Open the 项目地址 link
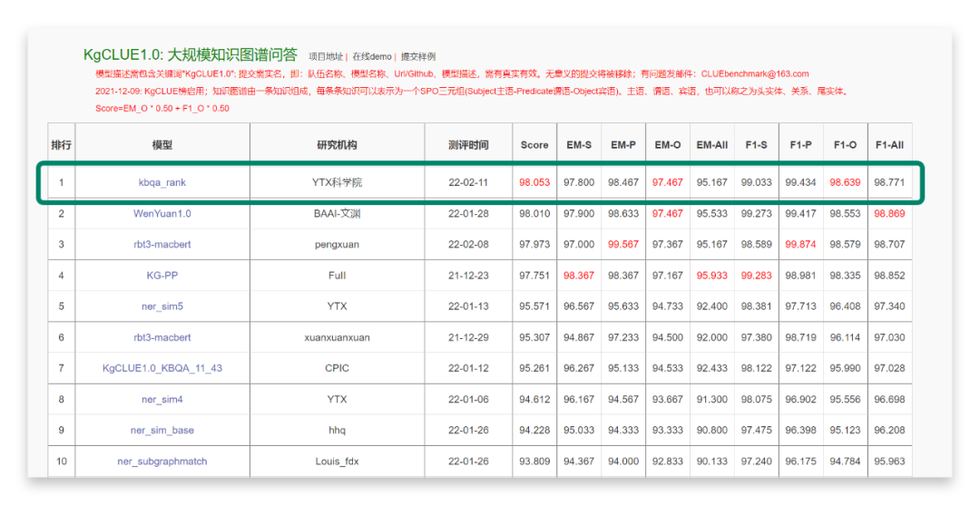The image size is (980, 505). coord(325,56)
